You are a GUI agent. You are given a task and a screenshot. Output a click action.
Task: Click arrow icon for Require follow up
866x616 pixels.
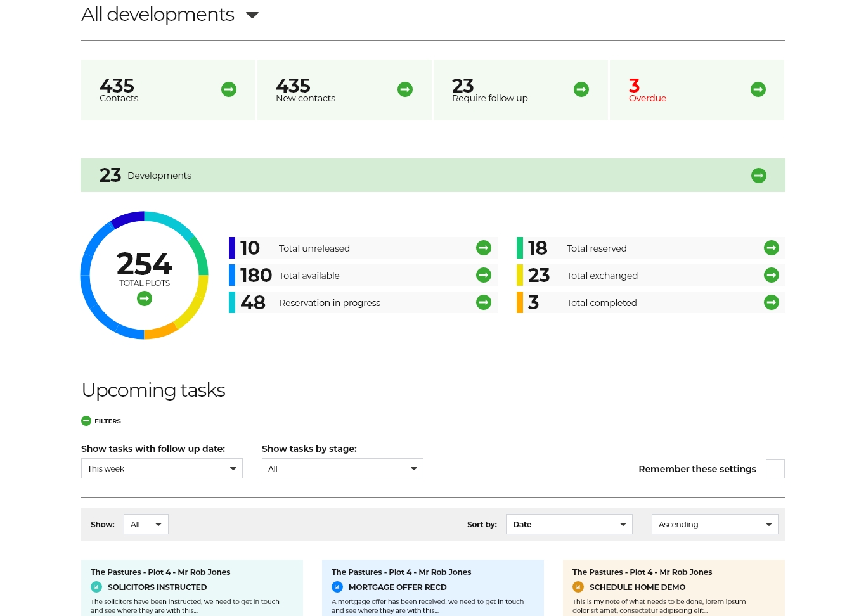(581, 89)
